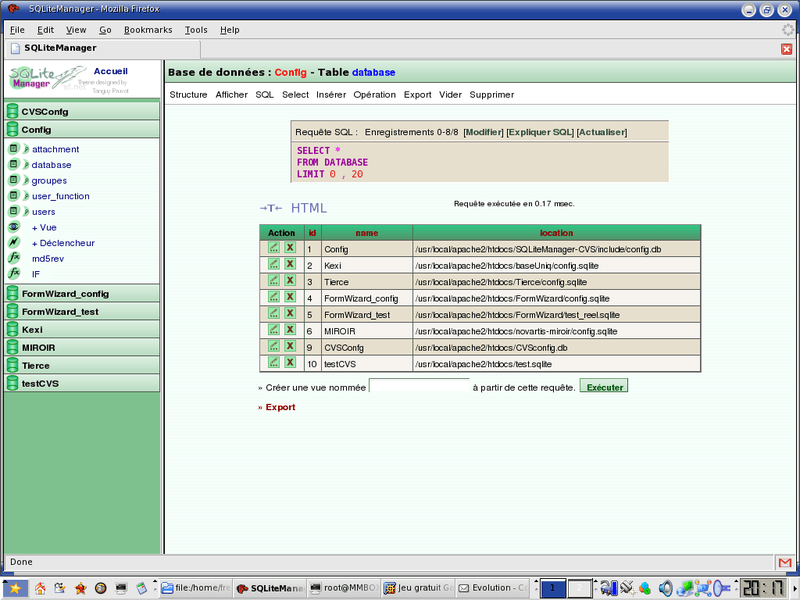Click the Exécuter button
Screen dimensions: 800x600
point(604,386)
